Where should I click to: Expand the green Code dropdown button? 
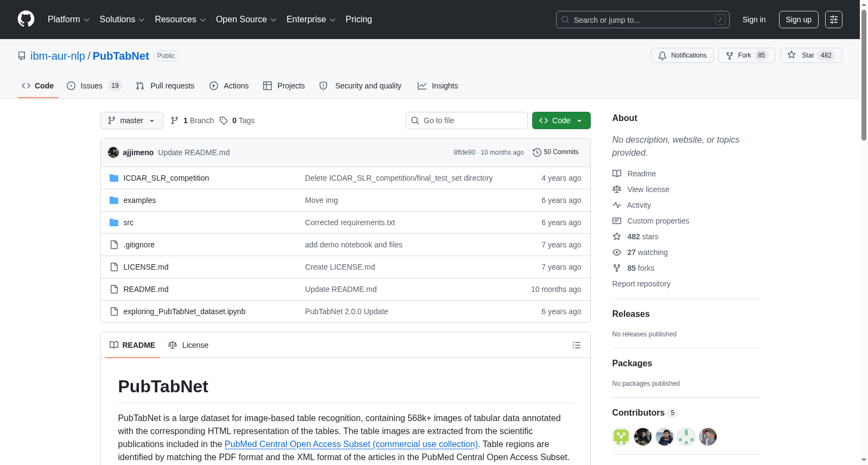click(561, 120)
